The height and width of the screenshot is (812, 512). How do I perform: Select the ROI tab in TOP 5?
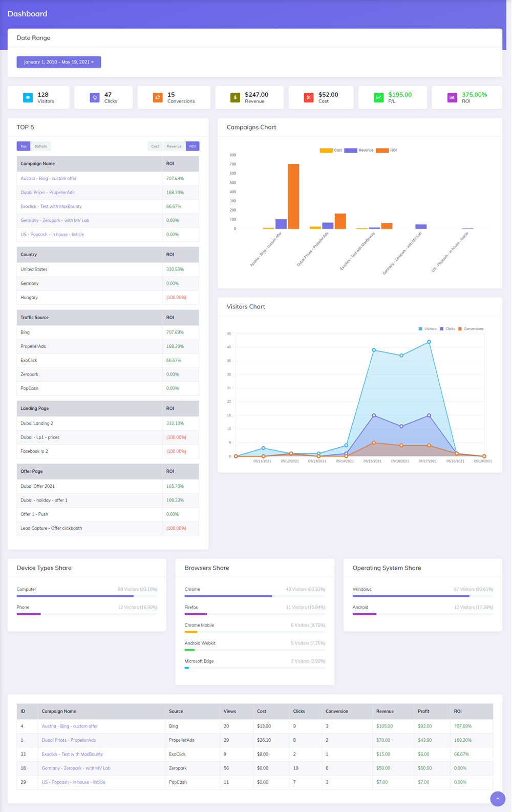(x=193, y=147)
